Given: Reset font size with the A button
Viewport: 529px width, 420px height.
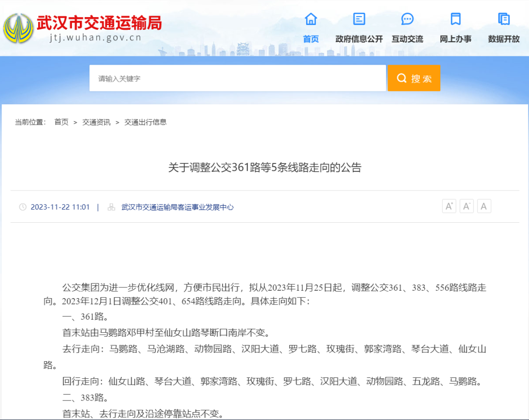Looking at the screenshot, I should point(484,206).
